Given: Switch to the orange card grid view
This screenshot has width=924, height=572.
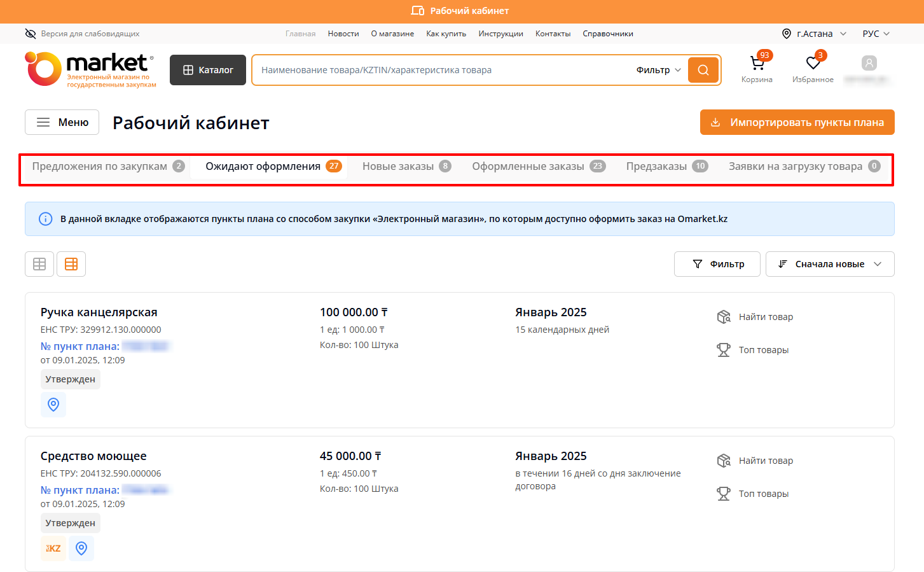Looking at the screenshot, I should tap(71, 264).
